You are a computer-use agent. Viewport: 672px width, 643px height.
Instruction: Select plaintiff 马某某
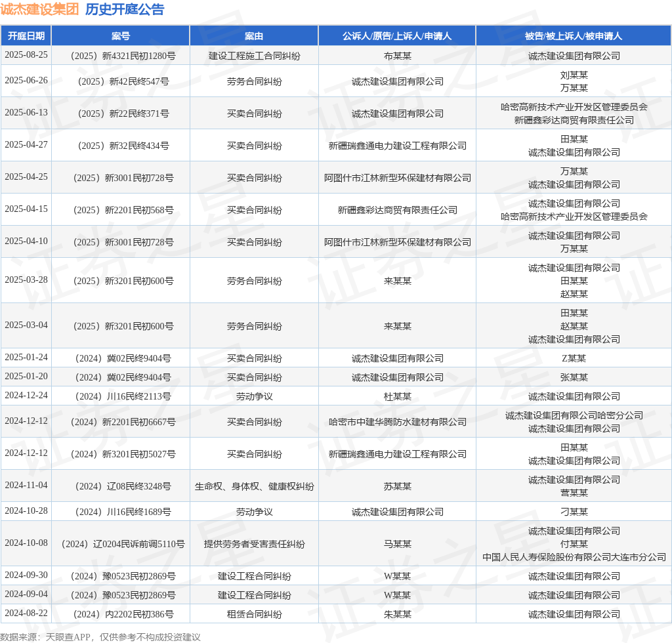click(x=397, y=544)
